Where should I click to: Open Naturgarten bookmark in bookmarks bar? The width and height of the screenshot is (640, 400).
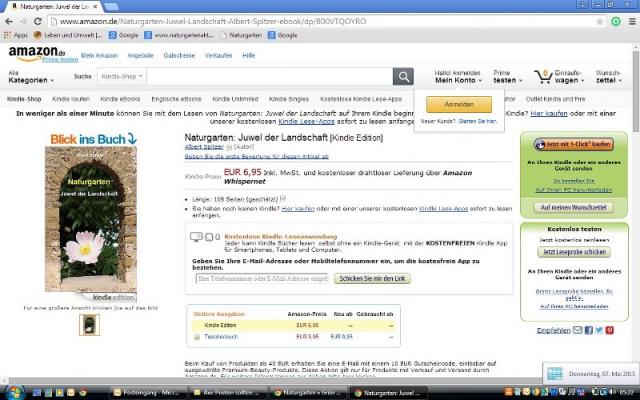pos(241,35)
